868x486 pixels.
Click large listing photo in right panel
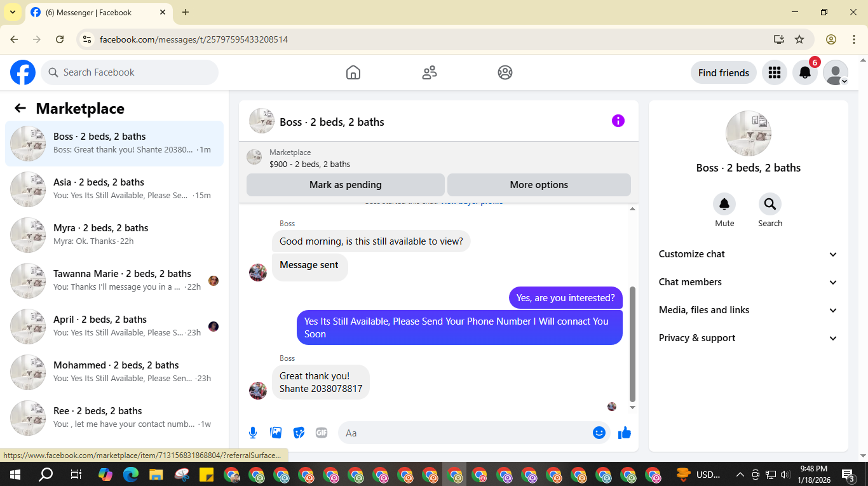pos(749,133)
